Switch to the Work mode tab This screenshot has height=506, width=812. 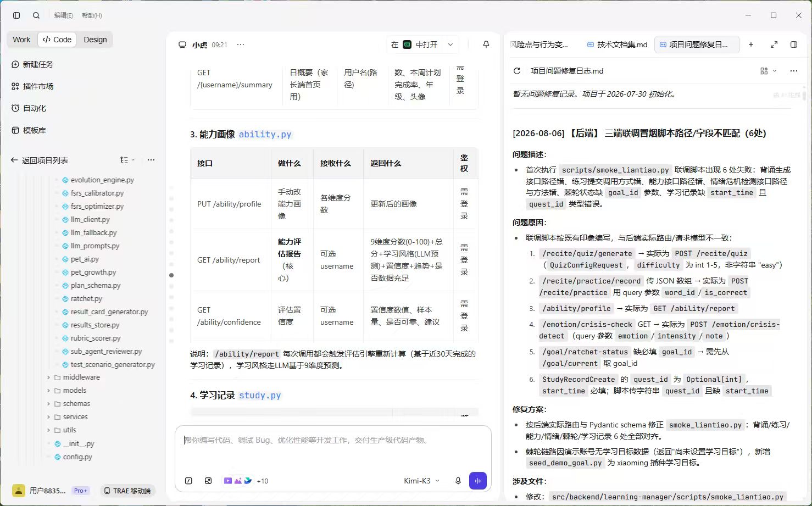pos(21,40)
